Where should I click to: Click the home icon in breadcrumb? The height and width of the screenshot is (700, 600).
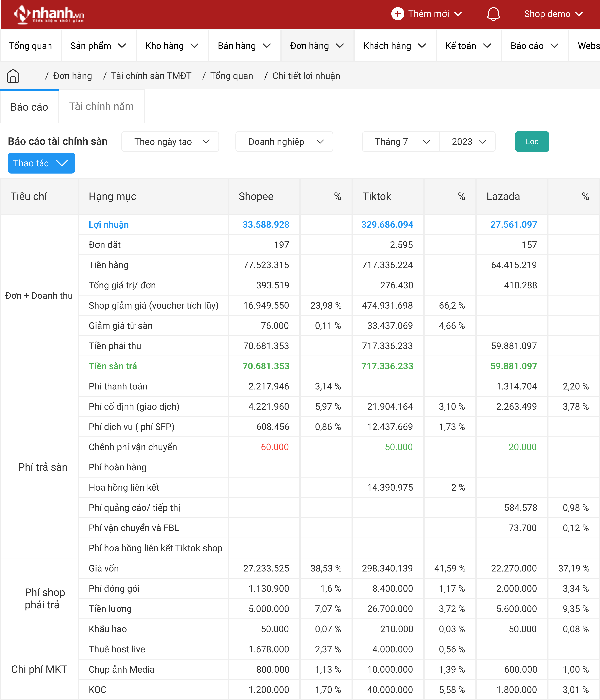pyautogui.click(x=13, y=76)
